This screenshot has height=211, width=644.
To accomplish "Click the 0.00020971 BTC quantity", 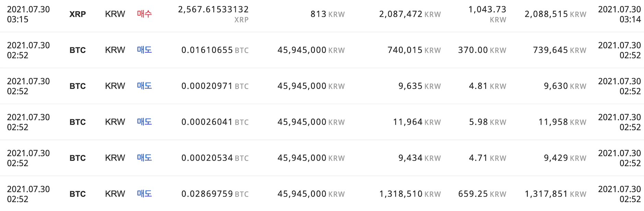I will (x=215, y=86).
